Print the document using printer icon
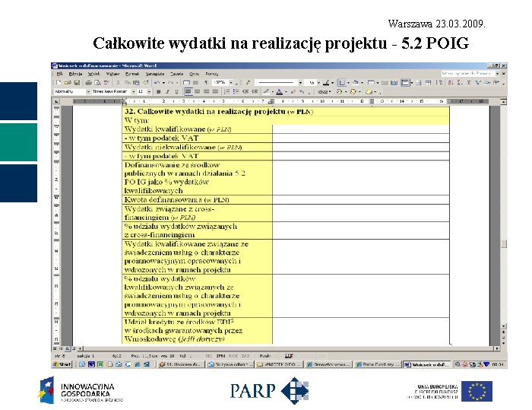This screenshot has width=532, height=410. tap(89, 82)
